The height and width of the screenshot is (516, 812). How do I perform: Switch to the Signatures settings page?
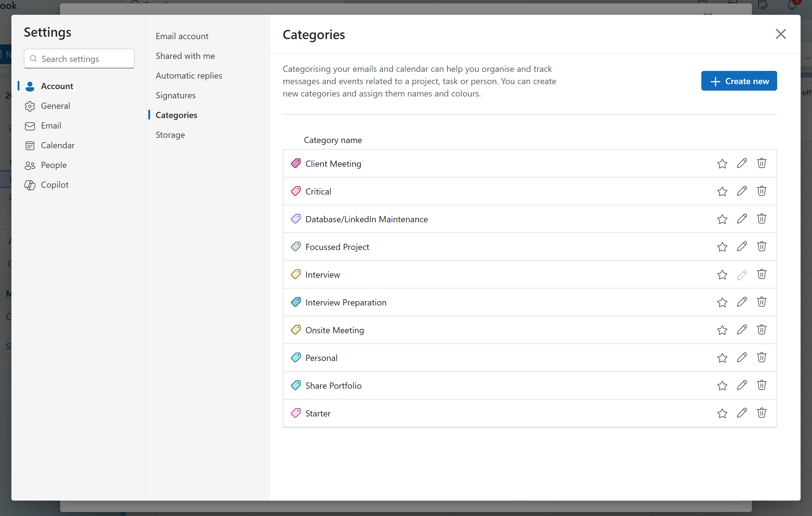175,96
